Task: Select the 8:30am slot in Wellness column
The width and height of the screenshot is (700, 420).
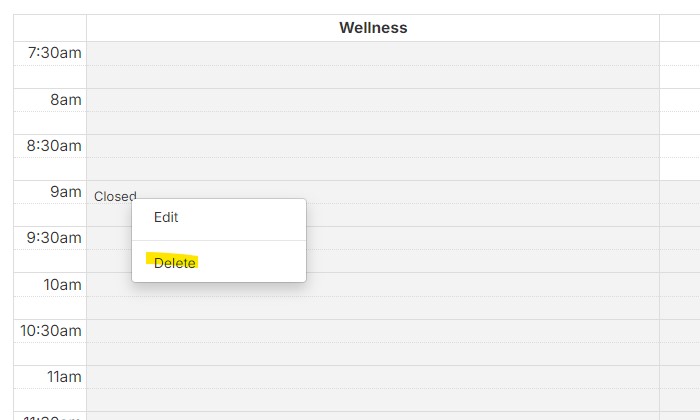Action: 373,146
